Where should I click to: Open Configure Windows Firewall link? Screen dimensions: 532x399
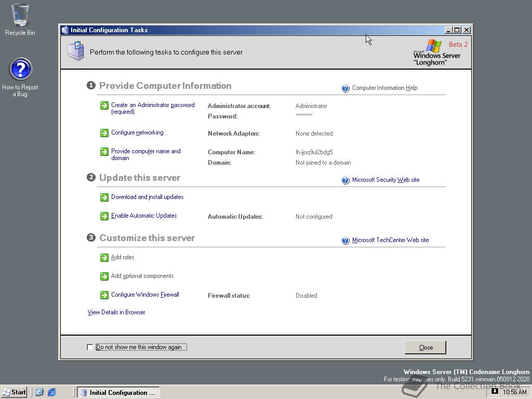(145, 295)
